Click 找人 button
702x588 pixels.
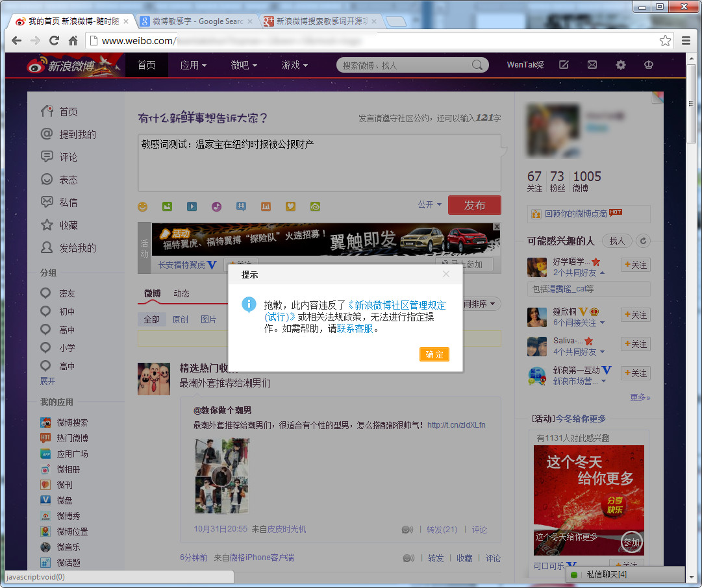tap(617, 241)
